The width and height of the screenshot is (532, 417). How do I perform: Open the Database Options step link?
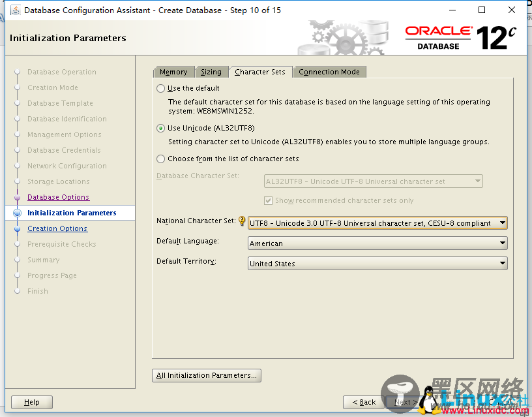coord(59,197)
